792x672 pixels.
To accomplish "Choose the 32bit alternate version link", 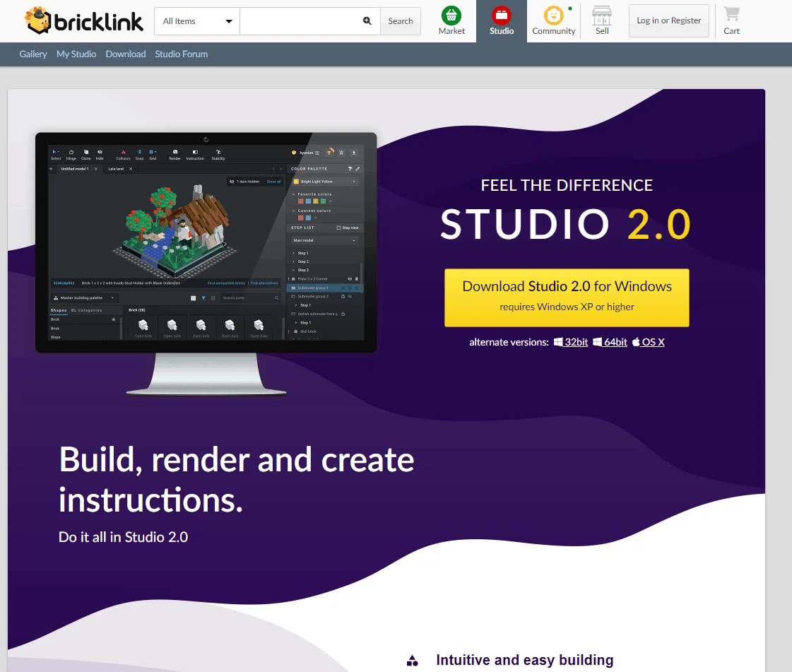I will pos(571,342).
